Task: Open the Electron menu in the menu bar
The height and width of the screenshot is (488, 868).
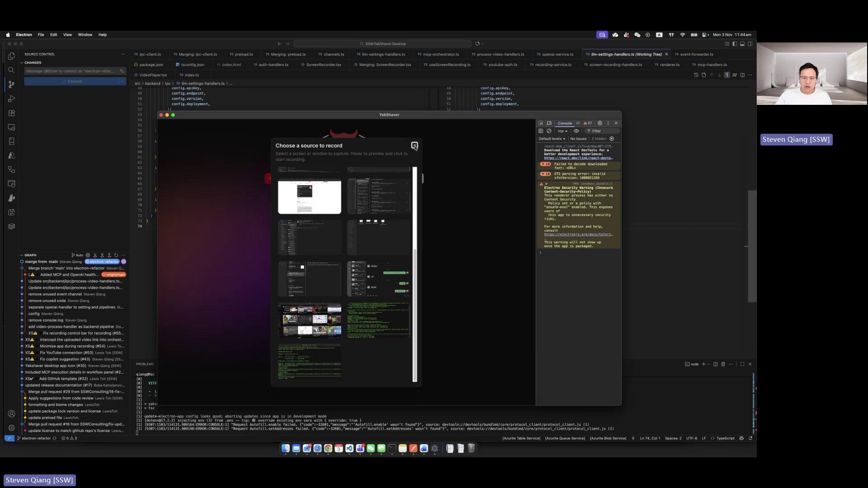Action: point(24,34)
